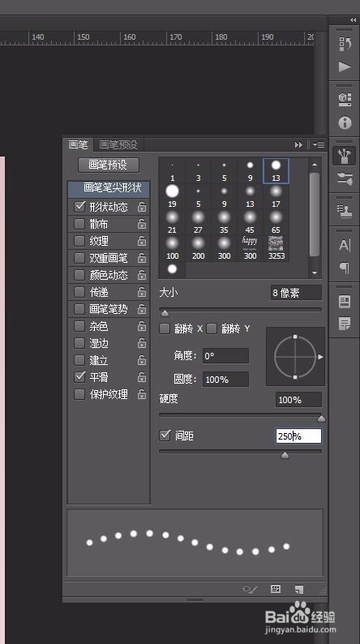The height and width of the screenshot is (644, 360).
Task: Uncheck the 间距 checkbox
Action: [x=165, y=436]
